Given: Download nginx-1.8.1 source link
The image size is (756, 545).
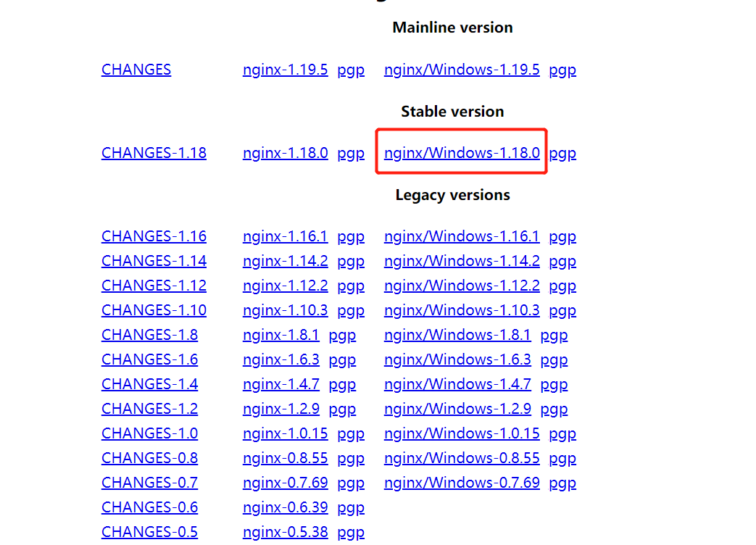Looking at the screenshot, I should point(281,335).
